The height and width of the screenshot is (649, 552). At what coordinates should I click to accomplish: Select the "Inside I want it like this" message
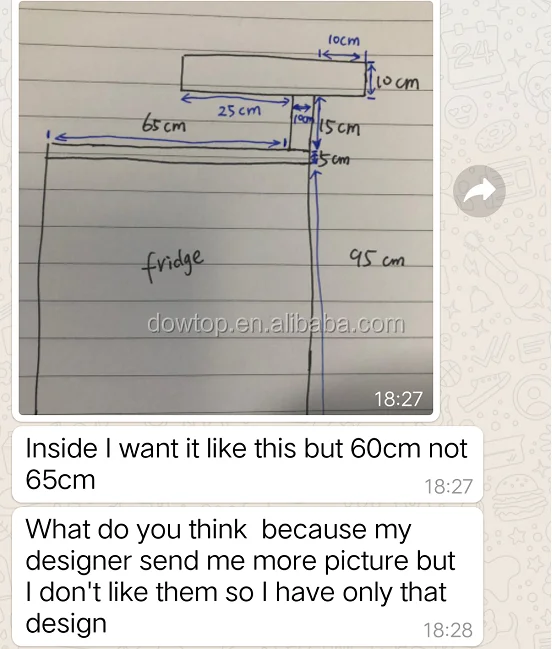tap(247, 464)
